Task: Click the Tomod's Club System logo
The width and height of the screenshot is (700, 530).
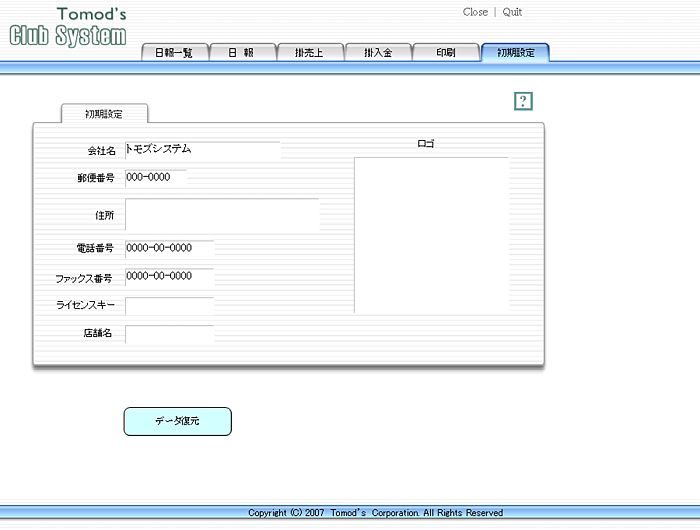Action: [x=68, y=27]
